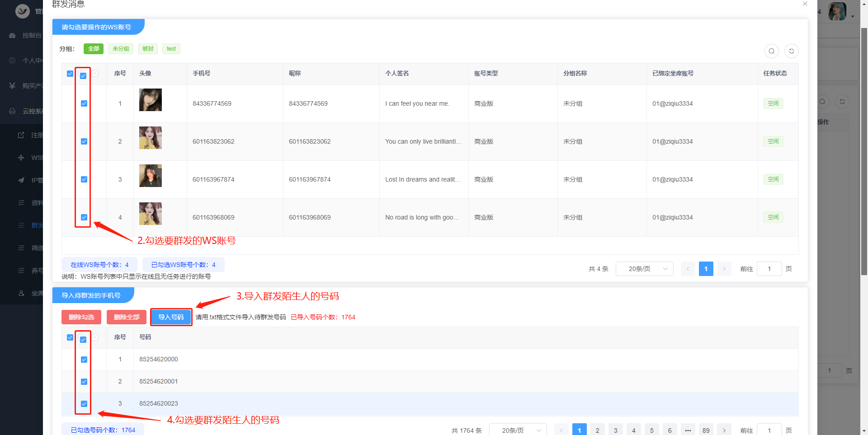
Task: Go to page 5 of number list
Action: [x=652, y=430]
